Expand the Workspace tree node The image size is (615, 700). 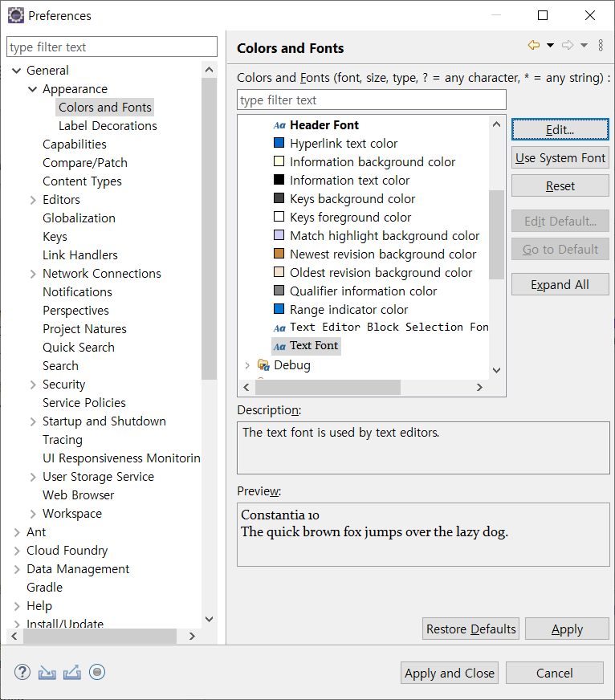pyautogui.click(x=33, y=514)
